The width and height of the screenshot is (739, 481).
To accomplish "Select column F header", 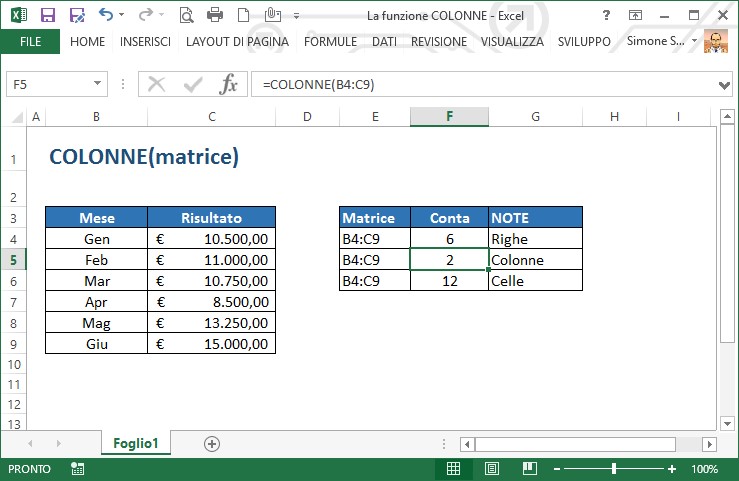I will point(449,116).
